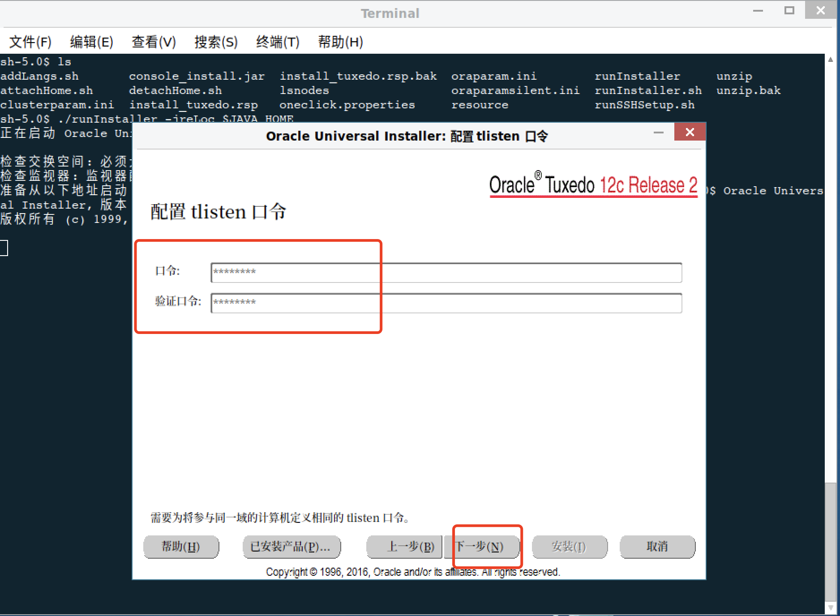Open the 文件(F) menu

click(x=30, y=42)
